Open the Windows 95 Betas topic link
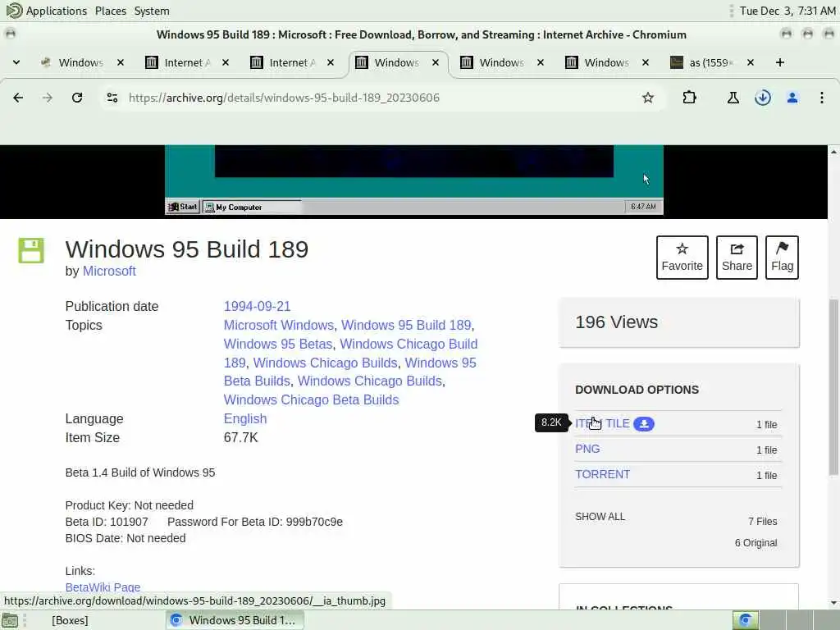Screen dimensions: 840x630 click(278, 344)
